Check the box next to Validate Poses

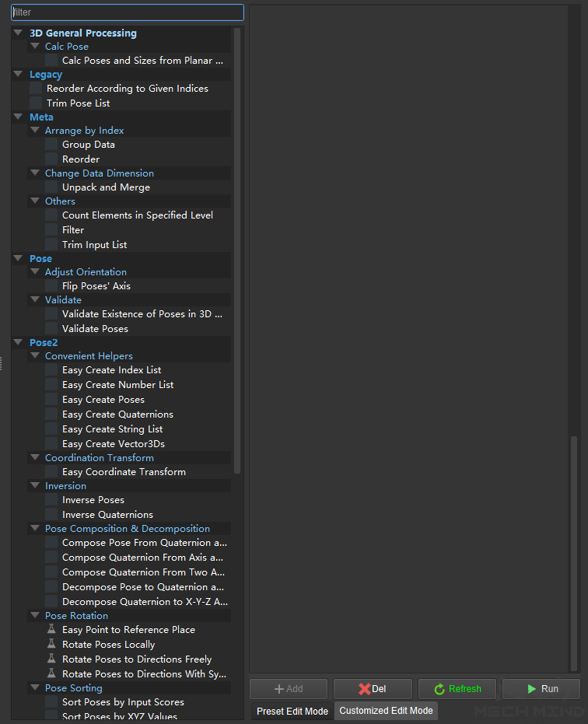[51, 329]
